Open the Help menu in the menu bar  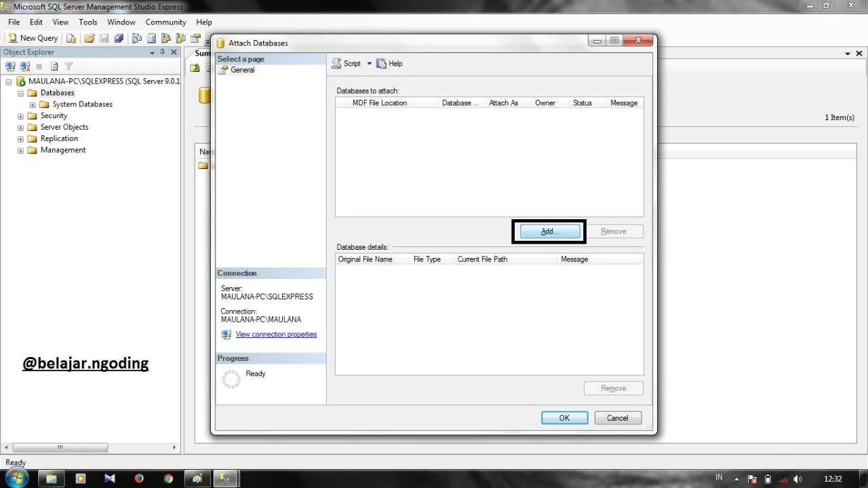(204, 22)
